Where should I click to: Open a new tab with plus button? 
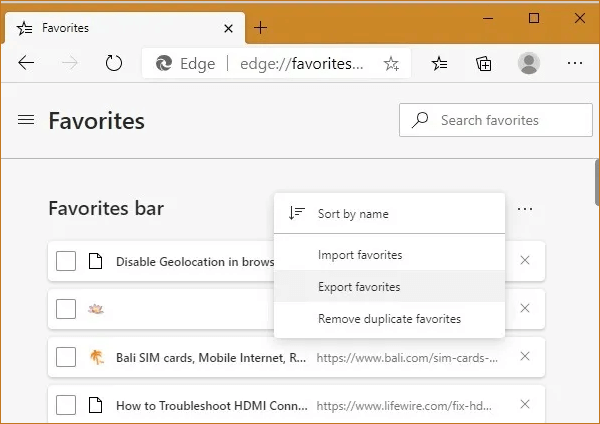(x=261, y=28)
